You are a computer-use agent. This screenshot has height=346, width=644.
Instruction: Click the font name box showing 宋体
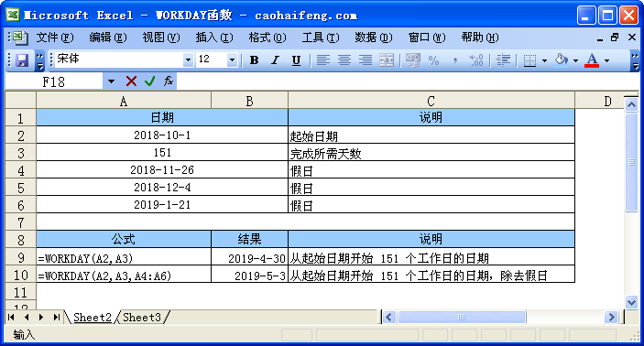pyautogui.click(x=119, y=59)
